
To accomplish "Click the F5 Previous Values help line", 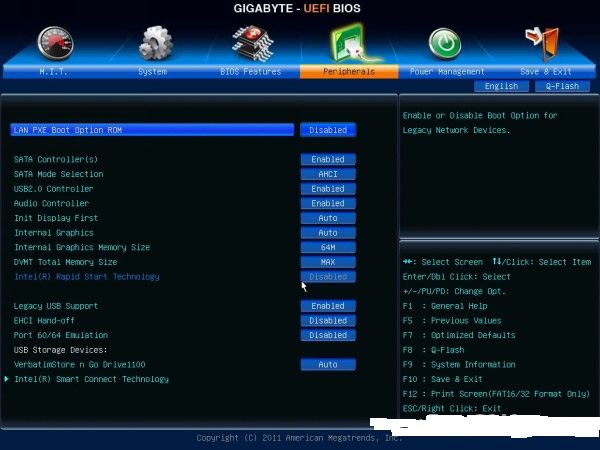I will click(x=452, y=321).
